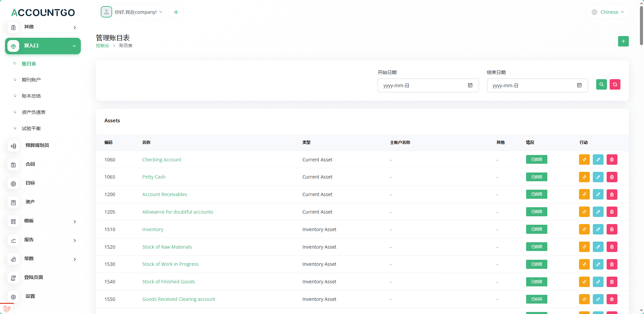Expand the 模板 sidebar menu

[x=43, y=221]
